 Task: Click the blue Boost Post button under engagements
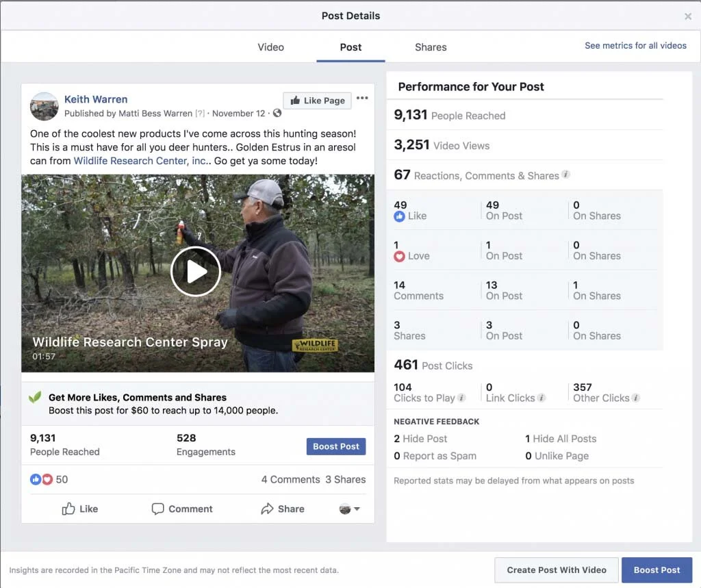[x=335, y=446]
